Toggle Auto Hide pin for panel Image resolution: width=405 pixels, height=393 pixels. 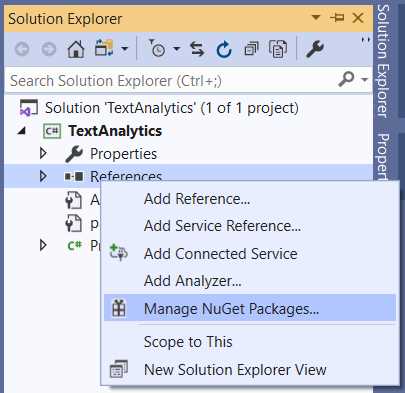[337, 17]
